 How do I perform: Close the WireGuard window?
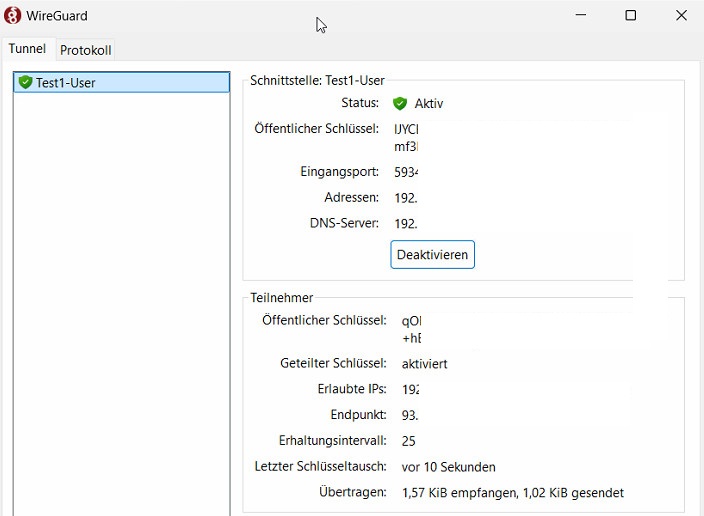click(x=680, y=15)
